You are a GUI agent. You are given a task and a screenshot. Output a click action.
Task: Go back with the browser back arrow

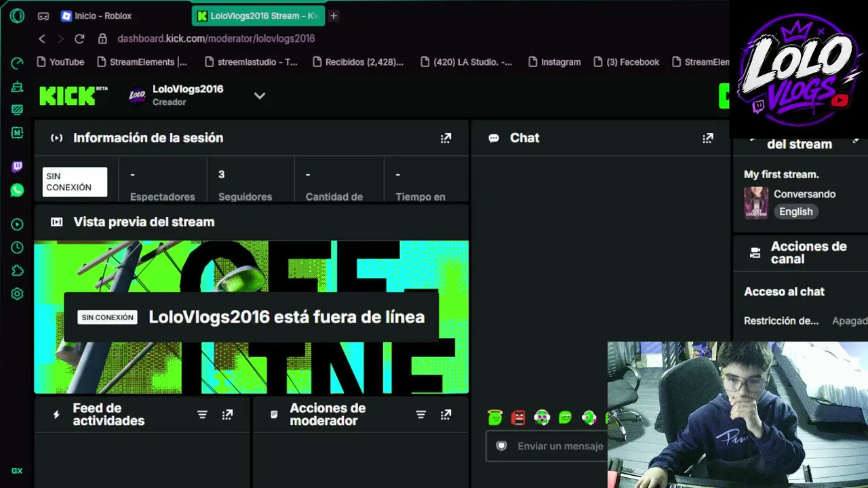point(42,39)
